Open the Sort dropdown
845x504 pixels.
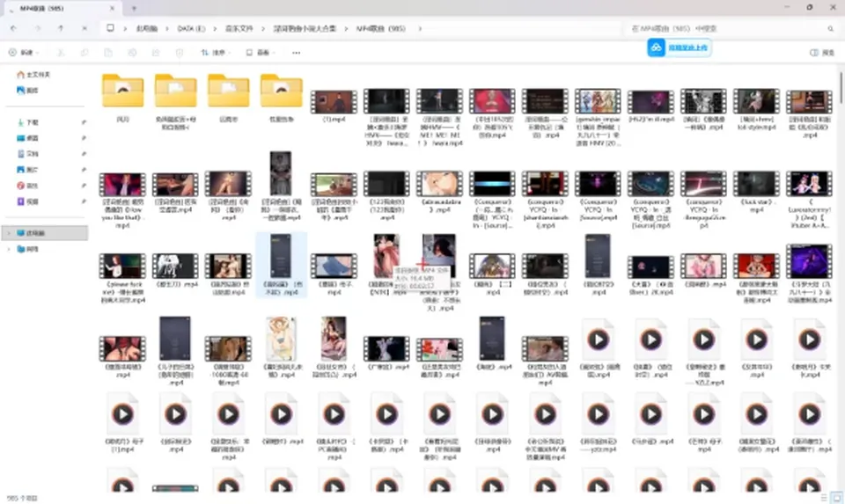(216, 53)
